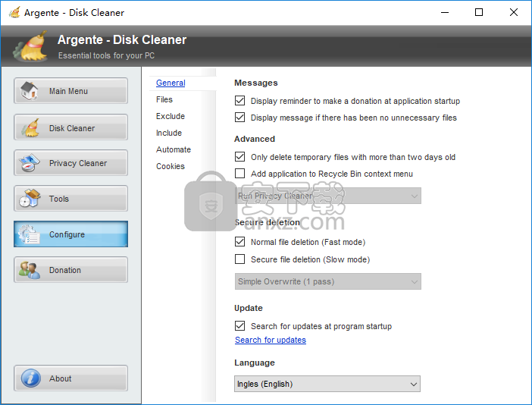Click the house icon on Main Menu
Image resolution: width=532 pixels, height=405 pixels.
pos(30,91)
